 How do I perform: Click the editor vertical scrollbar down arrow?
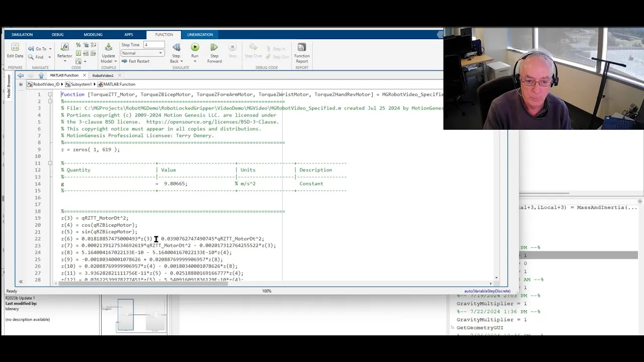point(496,278)
